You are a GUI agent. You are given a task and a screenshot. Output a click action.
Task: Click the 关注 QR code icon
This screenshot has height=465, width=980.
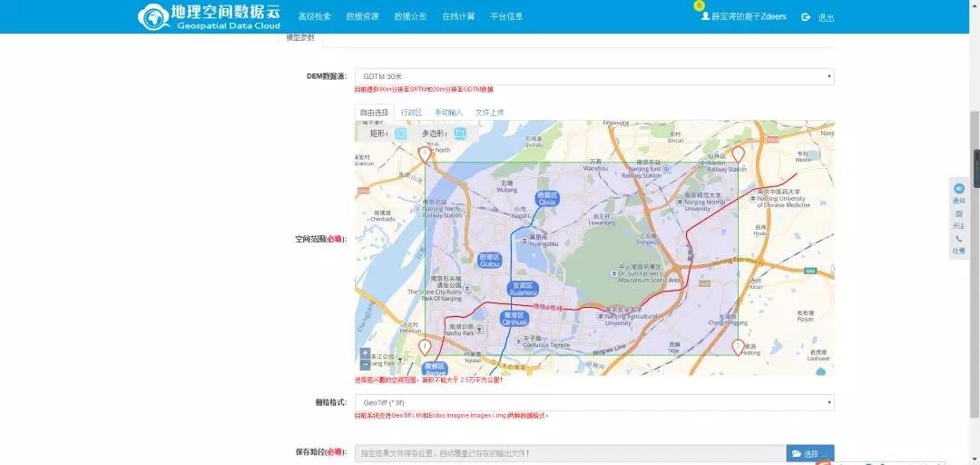959,214
